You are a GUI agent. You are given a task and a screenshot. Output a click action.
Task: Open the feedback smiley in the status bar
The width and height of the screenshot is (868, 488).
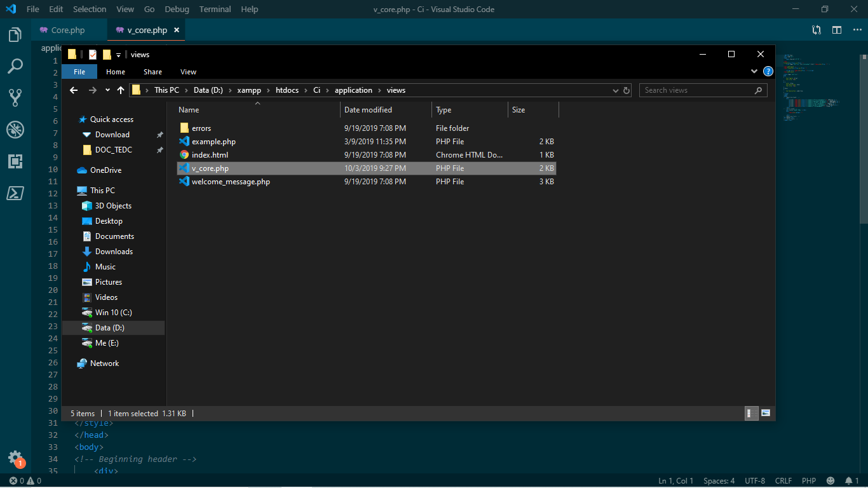click(831, 481)
